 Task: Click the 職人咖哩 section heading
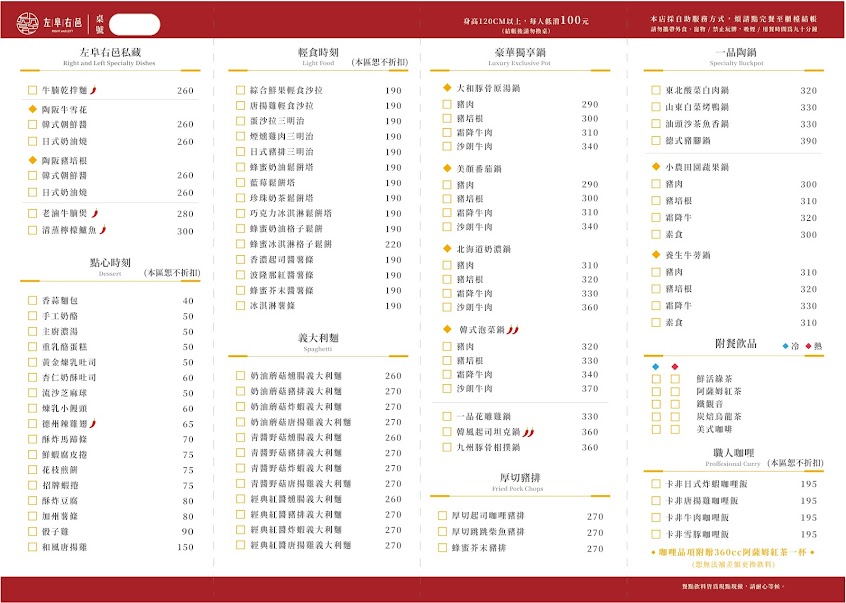coord(733,453)
